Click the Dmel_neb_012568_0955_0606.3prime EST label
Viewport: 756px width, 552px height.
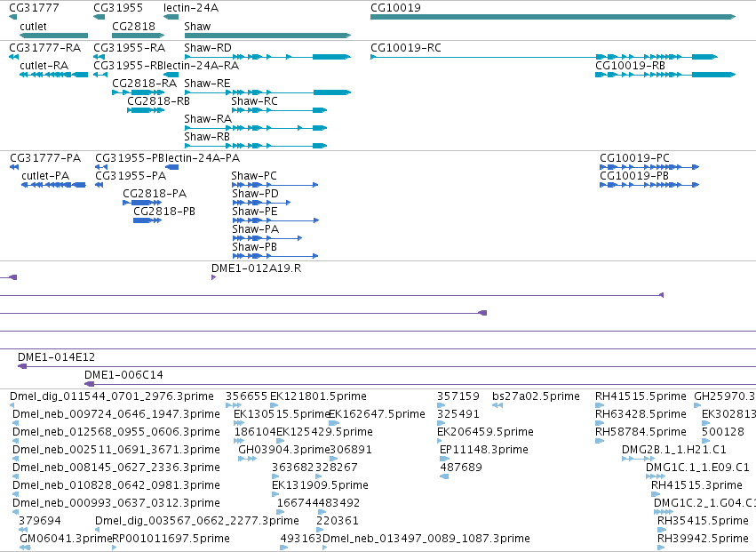pos(116,432)
